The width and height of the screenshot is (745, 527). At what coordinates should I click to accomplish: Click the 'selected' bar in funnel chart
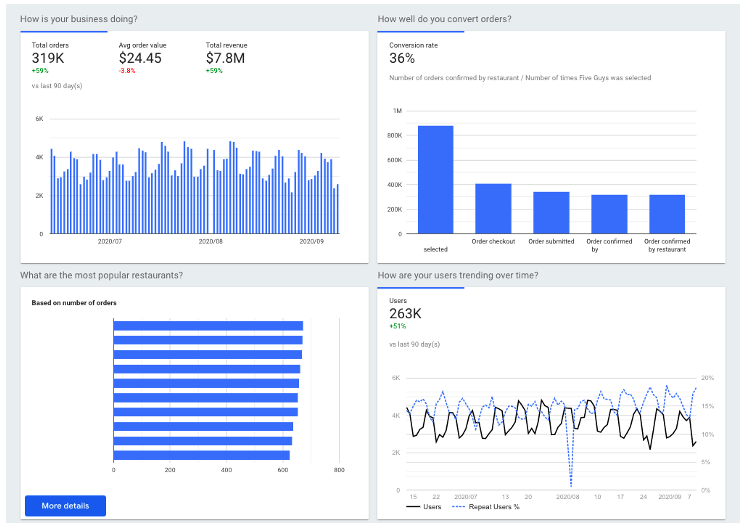click(435, 180)
